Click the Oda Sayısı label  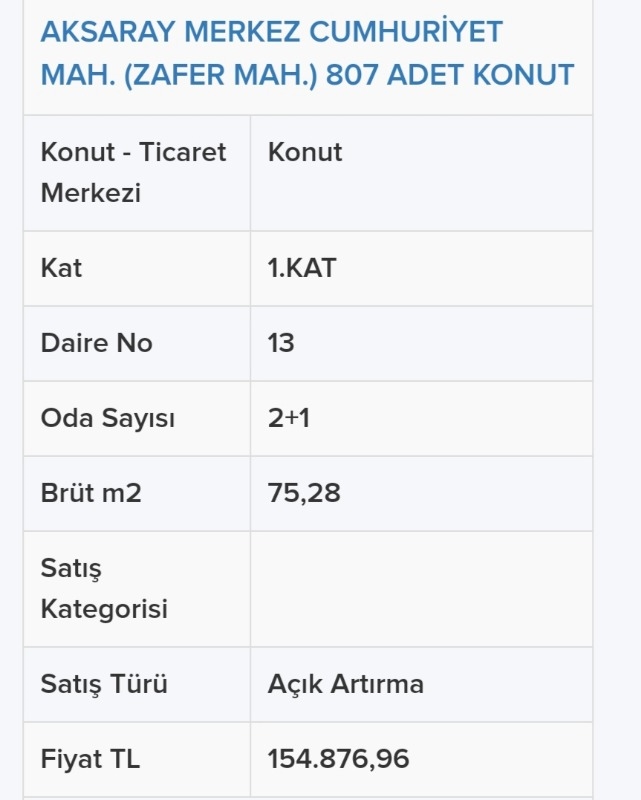pyautogui.click(x=108, y=418)
